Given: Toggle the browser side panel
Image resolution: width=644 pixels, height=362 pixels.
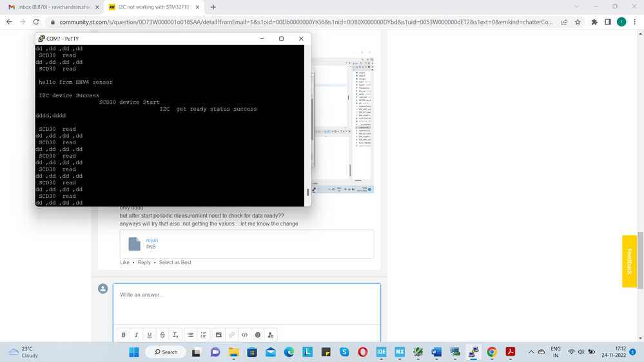Looking at the screenshot, I should (x=608, y=22).
